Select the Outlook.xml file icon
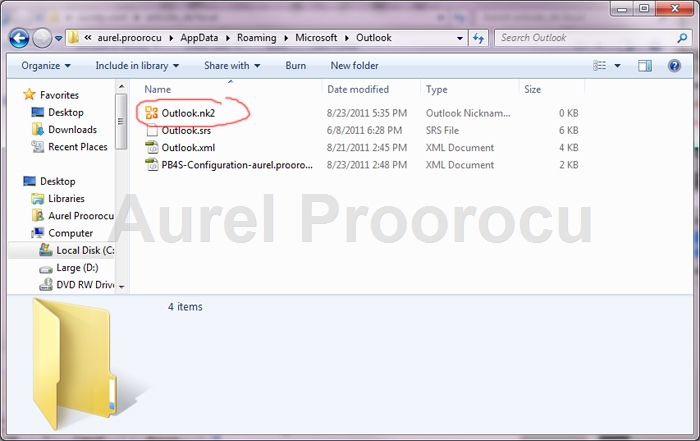 [152, 148]
